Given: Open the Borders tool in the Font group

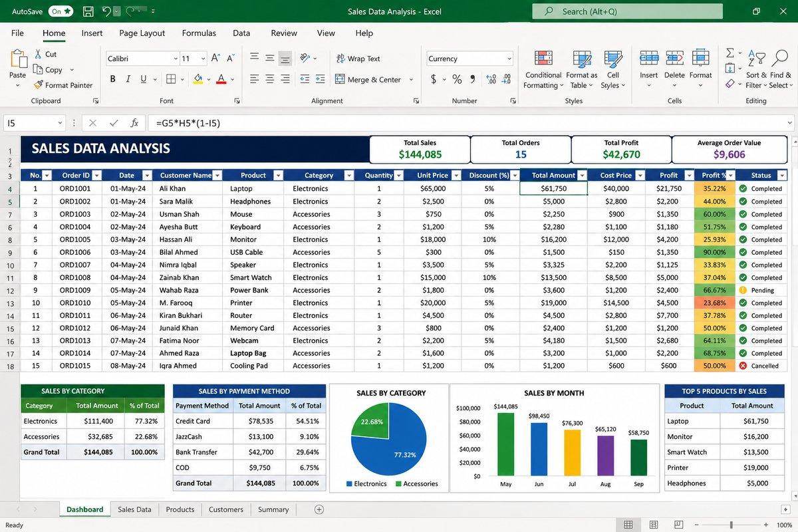Looking at the screenshot, I should 171,79.
